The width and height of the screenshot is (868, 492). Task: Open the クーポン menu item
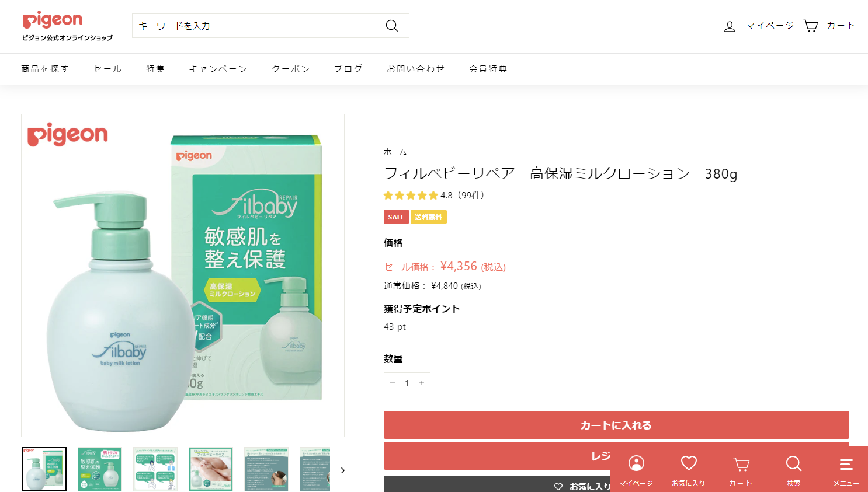coord(290,69)
